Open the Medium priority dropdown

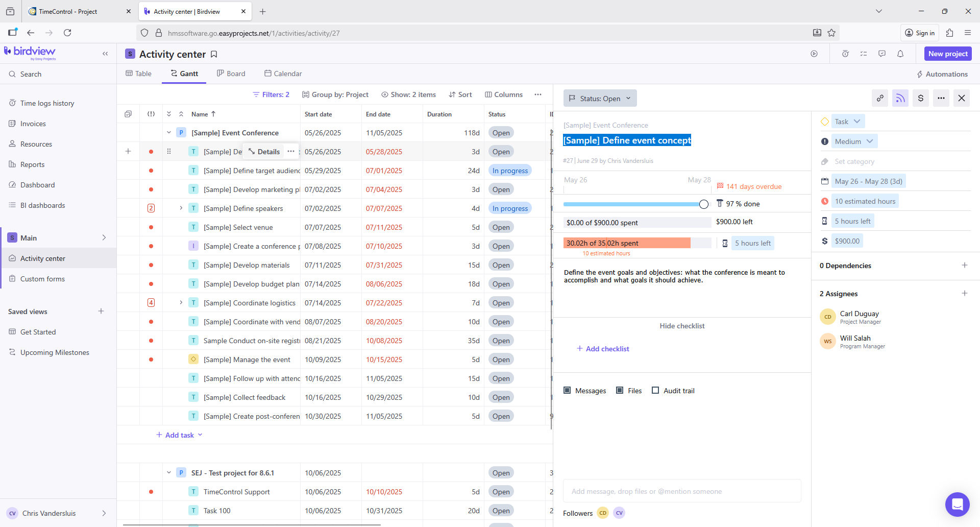[853, 141]
